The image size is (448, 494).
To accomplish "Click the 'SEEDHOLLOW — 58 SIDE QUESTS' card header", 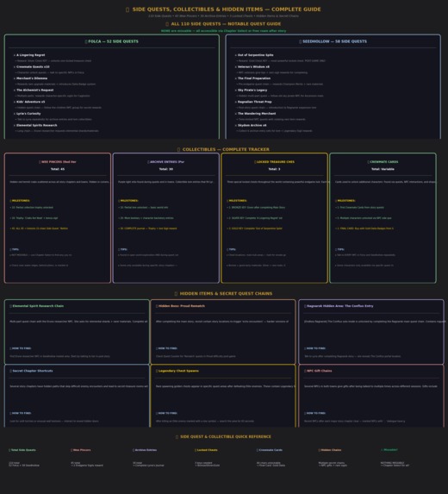I will click(x=334, y=41).
